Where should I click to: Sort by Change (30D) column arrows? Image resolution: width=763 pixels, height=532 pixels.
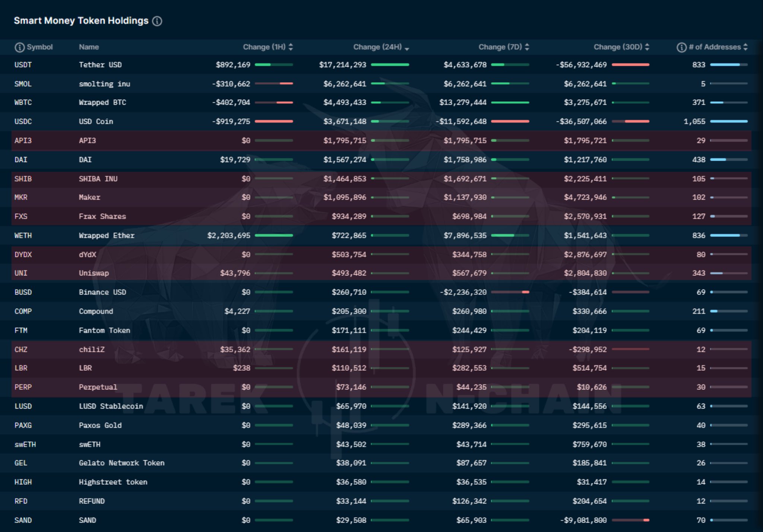(647, 47)
